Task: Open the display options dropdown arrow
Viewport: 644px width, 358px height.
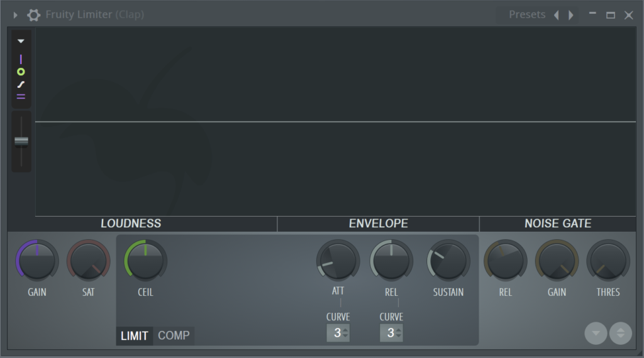Action: click(x=21, y=41)
